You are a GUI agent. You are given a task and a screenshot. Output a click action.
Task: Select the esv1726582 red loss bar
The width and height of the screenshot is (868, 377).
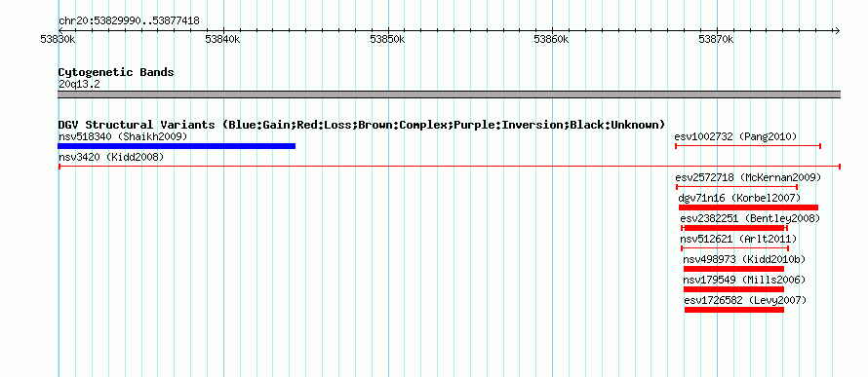734,310
